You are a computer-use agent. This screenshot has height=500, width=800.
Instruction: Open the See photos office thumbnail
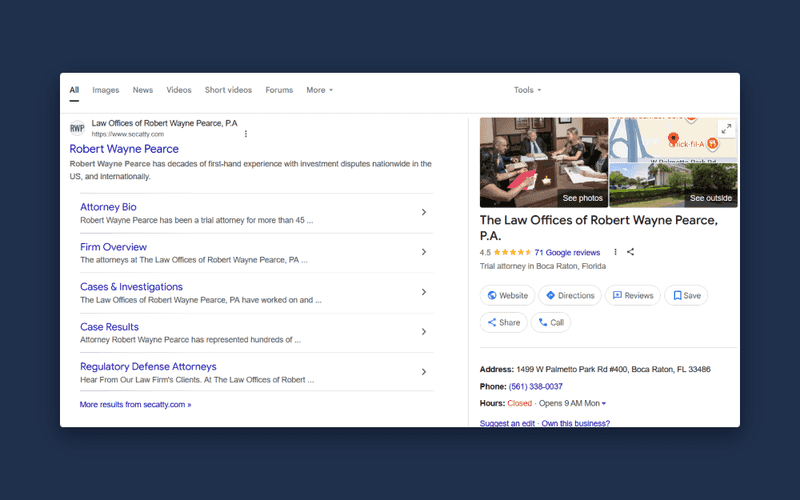coord(544,162)
